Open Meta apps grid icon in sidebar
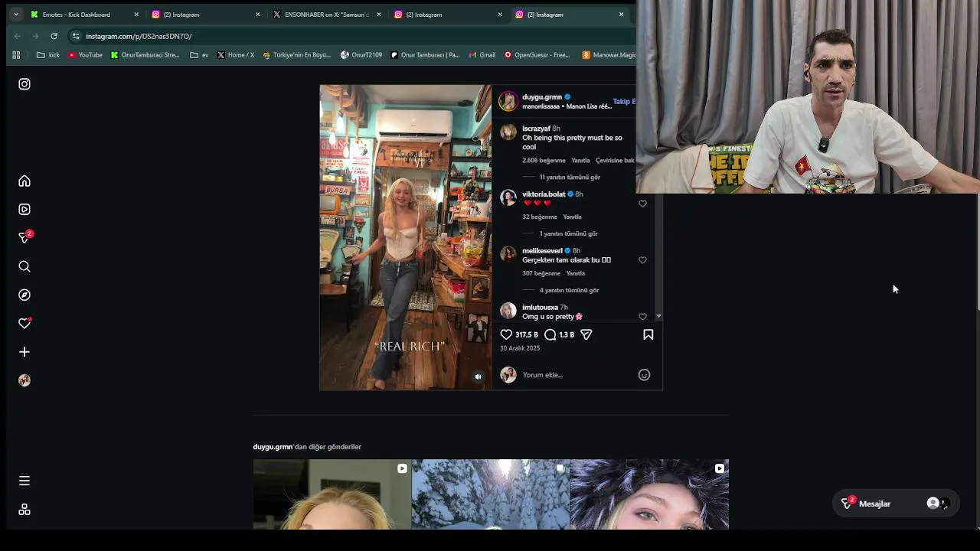The image size is (980, 551). (24, 510)
